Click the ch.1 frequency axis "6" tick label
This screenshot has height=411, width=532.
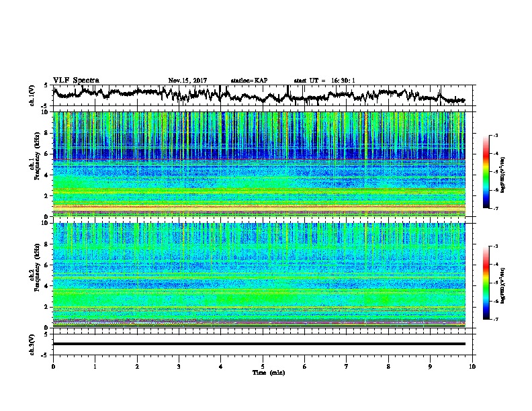(46, 154)
